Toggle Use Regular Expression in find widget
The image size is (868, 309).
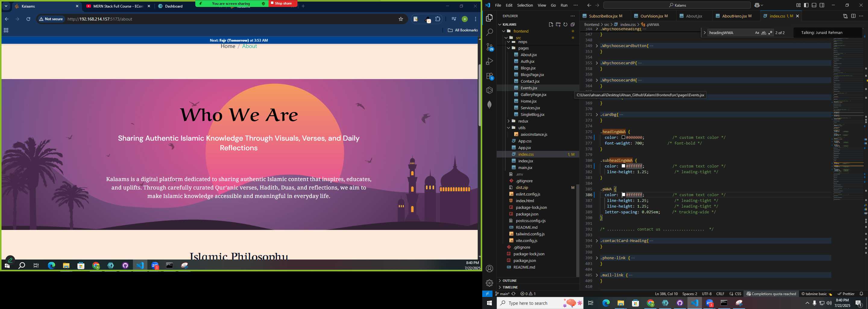pyautogui.click(x=770, y=33)
